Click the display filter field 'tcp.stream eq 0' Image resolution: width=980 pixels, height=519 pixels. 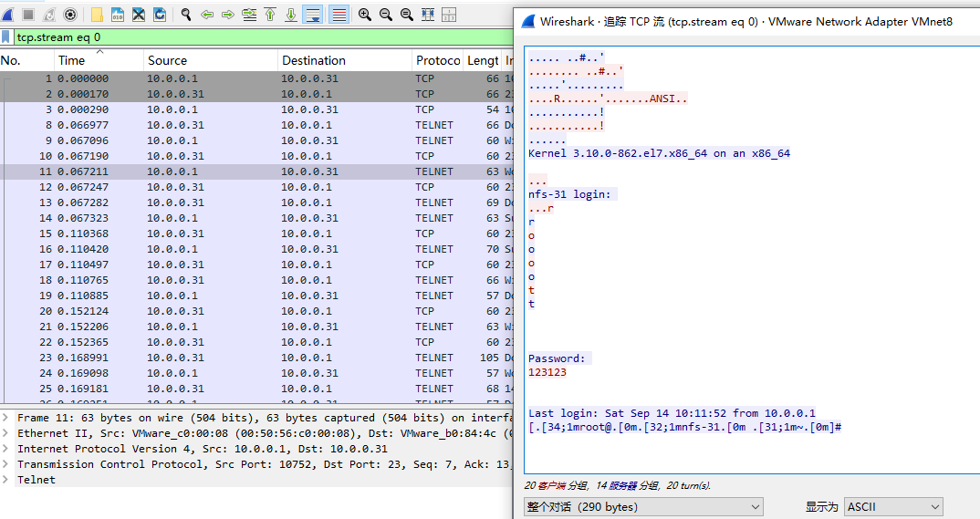pos(263,37)
